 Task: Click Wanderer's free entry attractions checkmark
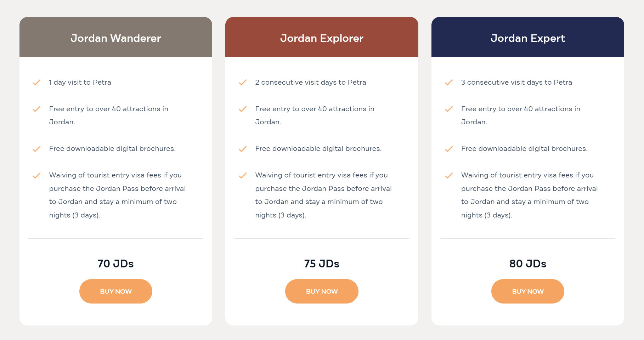point(36,109)
